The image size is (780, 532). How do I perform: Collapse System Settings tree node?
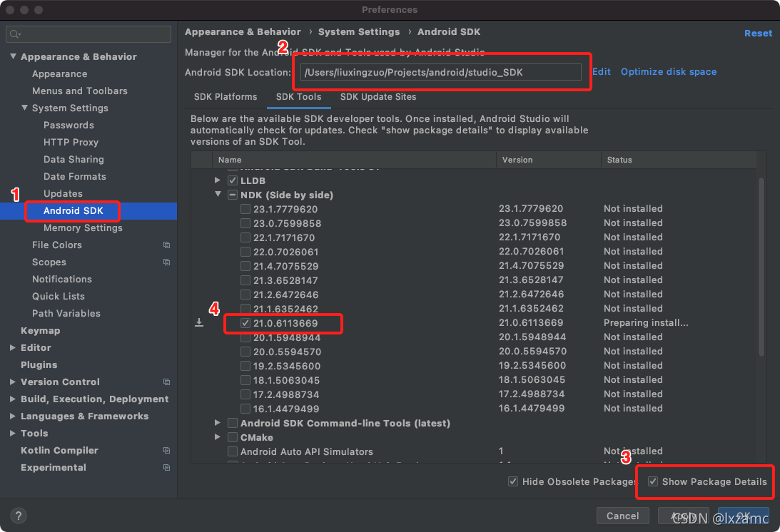[24, 108]
